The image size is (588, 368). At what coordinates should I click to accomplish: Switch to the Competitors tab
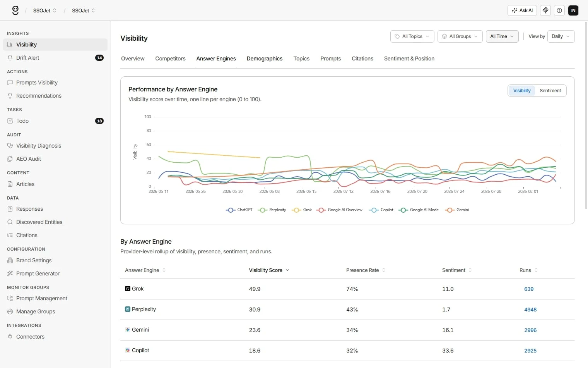click(x=170, y=58)
